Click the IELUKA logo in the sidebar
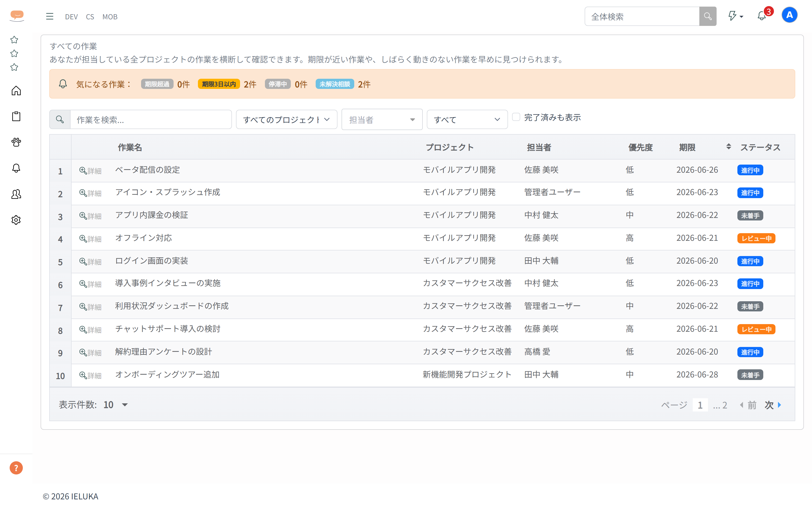Viewport: 812px width, 508px height. pyautogui.click(x=17, y=16)
